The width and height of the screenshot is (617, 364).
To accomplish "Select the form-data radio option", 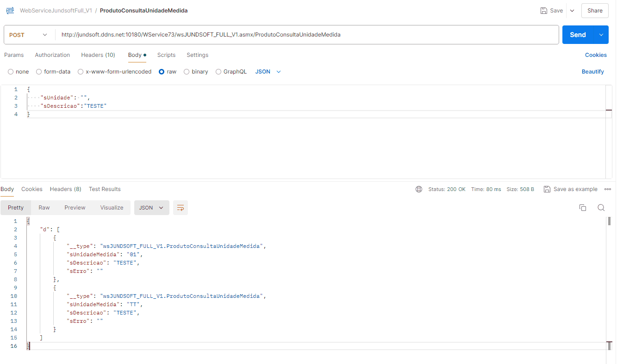I will click(39, 72).
